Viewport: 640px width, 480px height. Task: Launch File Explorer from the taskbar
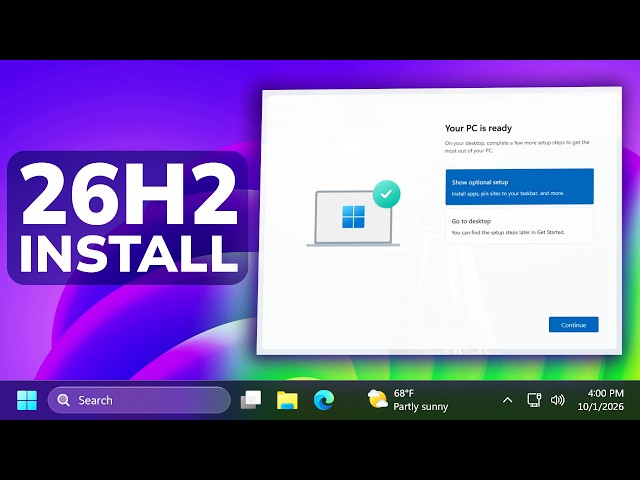(287, 400)
